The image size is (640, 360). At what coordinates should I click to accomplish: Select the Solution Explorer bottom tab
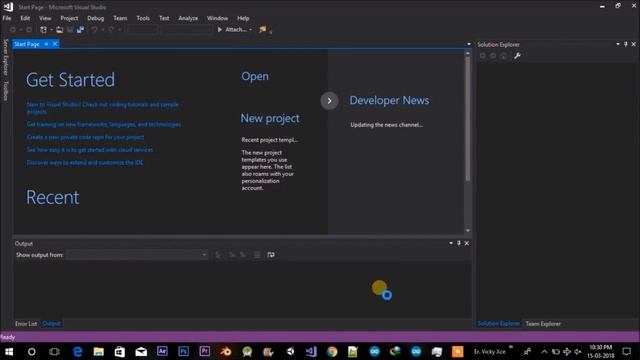click(x=499, y=324)
